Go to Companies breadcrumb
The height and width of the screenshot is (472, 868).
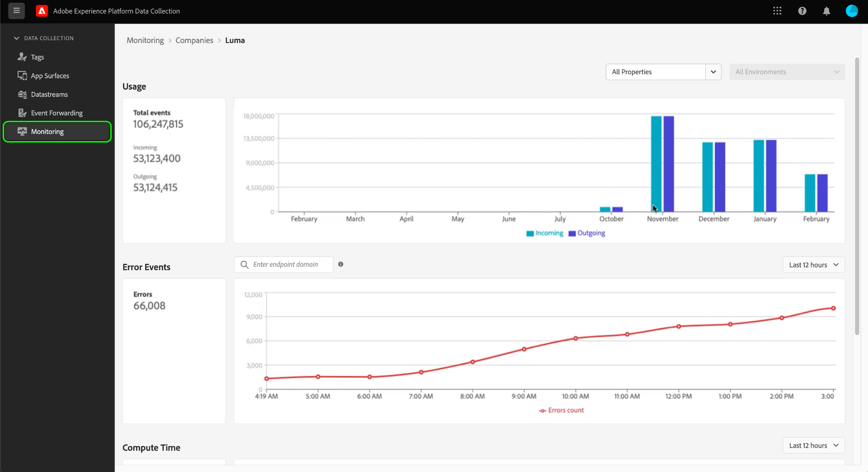[194, 40]
